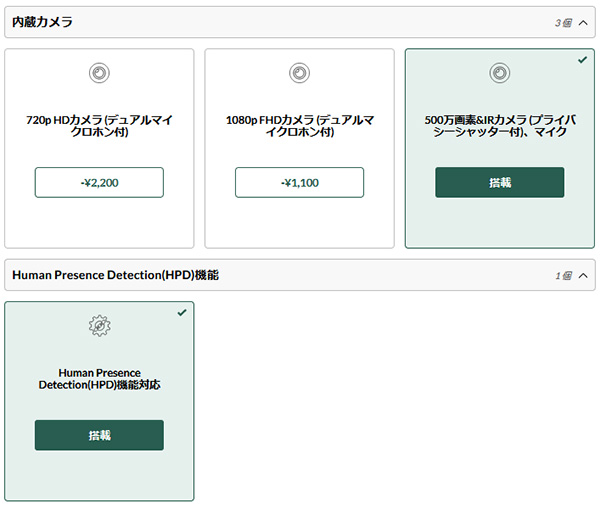Choose the 500万画素&IRカメラ option title
This screenshot has height=509, width=600.
click(500, 126)
